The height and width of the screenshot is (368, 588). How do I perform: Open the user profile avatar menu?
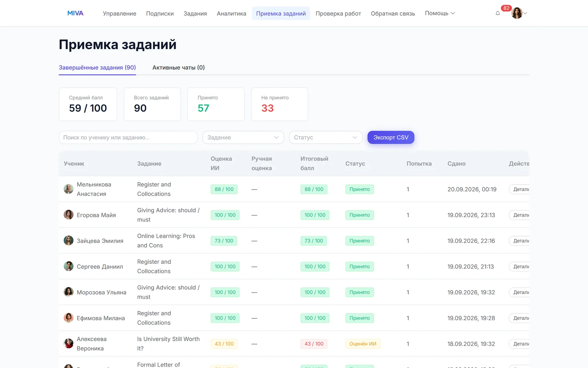point(517,13)
